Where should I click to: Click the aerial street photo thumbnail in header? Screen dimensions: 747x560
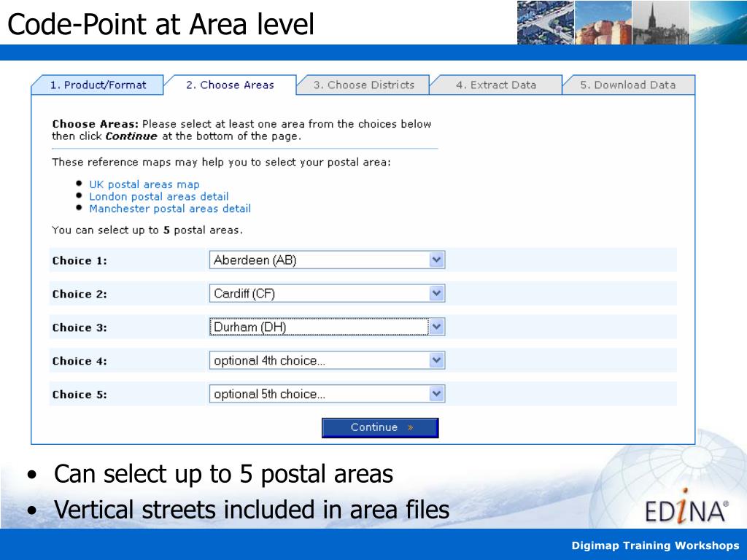[546, 23]
